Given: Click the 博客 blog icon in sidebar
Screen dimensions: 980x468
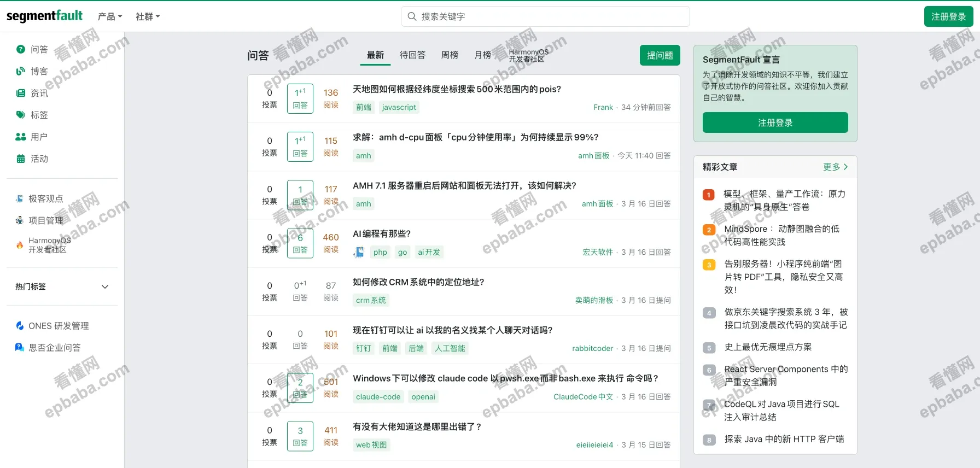Looking at the screenshot, I should click(21, 71).
